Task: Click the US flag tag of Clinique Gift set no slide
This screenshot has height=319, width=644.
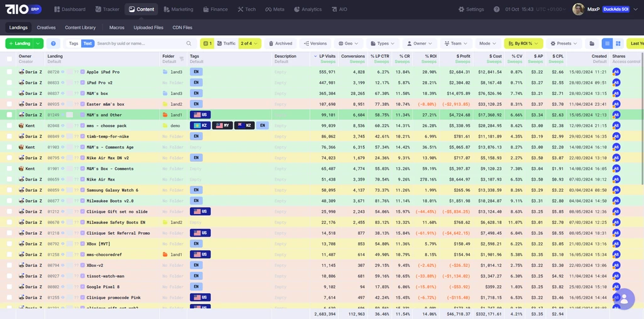Action: 200,211
